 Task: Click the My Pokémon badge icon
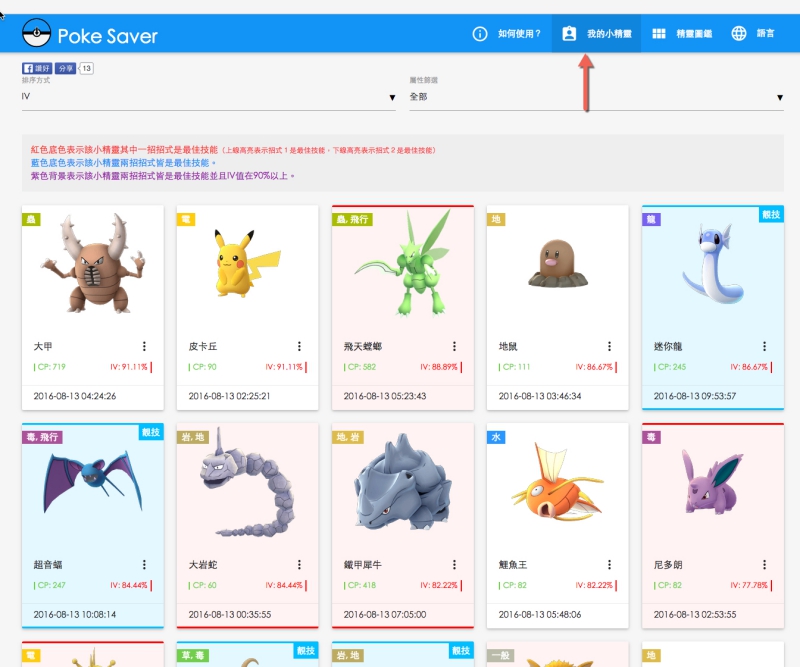tap(569, 34)
